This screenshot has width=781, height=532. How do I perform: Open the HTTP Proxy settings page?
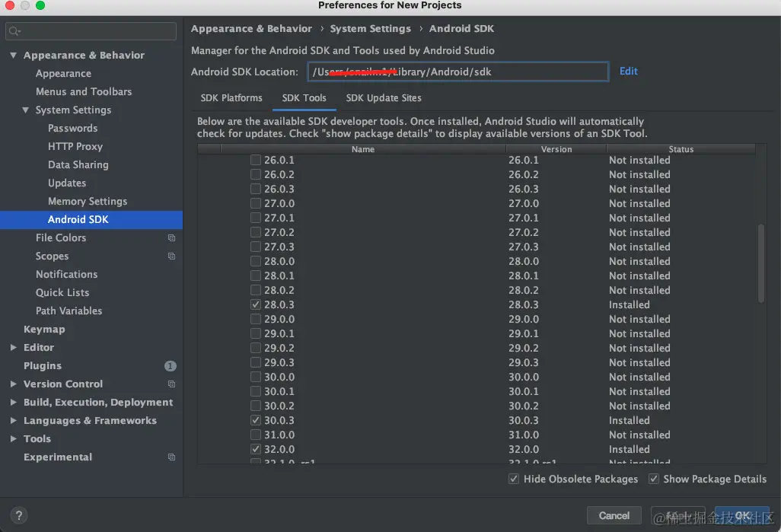(75, 146)
